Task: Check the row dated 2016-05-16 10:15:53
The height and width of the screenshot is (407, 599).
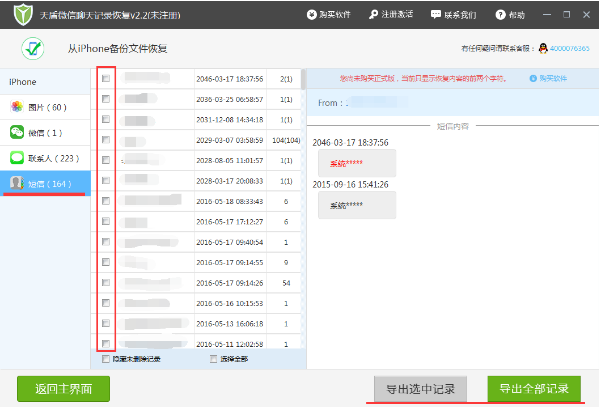Action: [x=106, y=303]
